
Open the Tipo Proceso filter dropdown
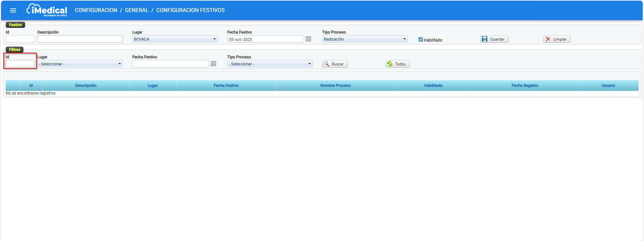click(x=269, y=64)
